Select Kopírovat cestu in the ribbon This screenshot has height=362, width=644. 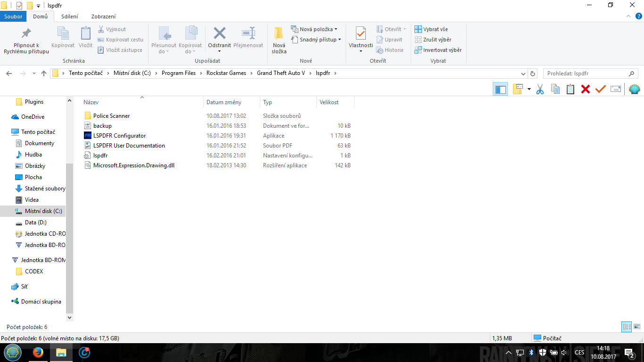(x=120, y=40)
